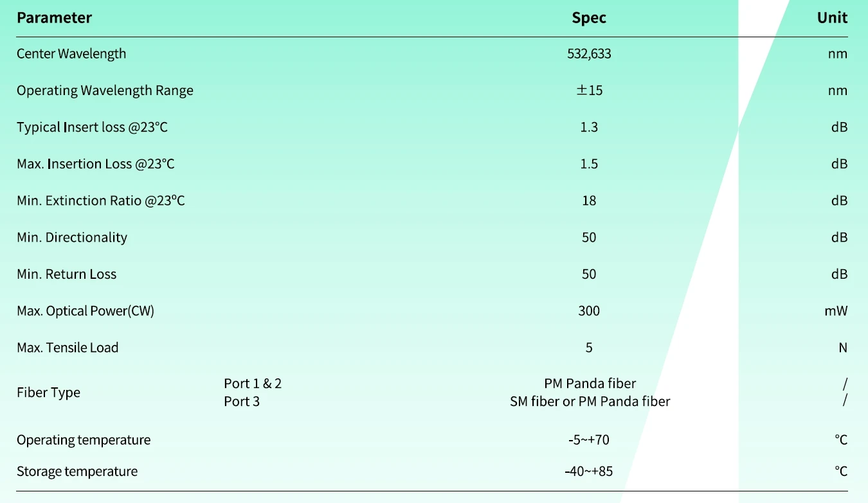The image size is (868, 503).
Task: Select the Max. Tensile Load label
Action: click(68, 348)
